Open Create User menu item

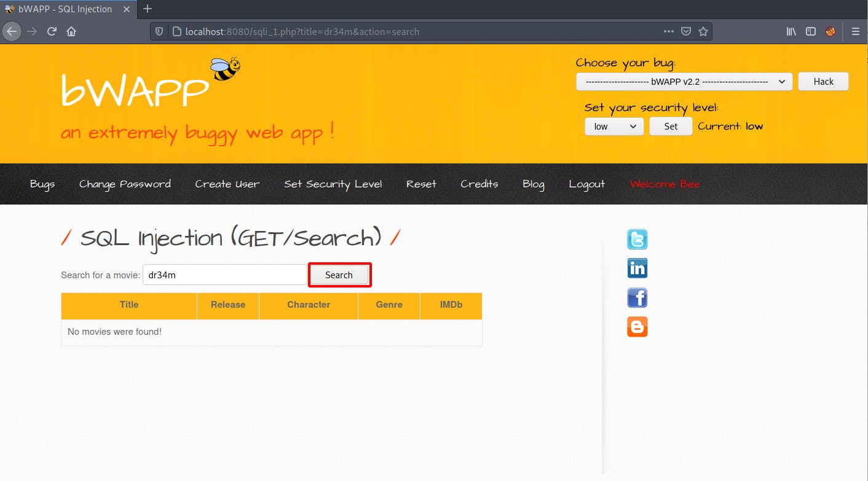click(227, 184)
